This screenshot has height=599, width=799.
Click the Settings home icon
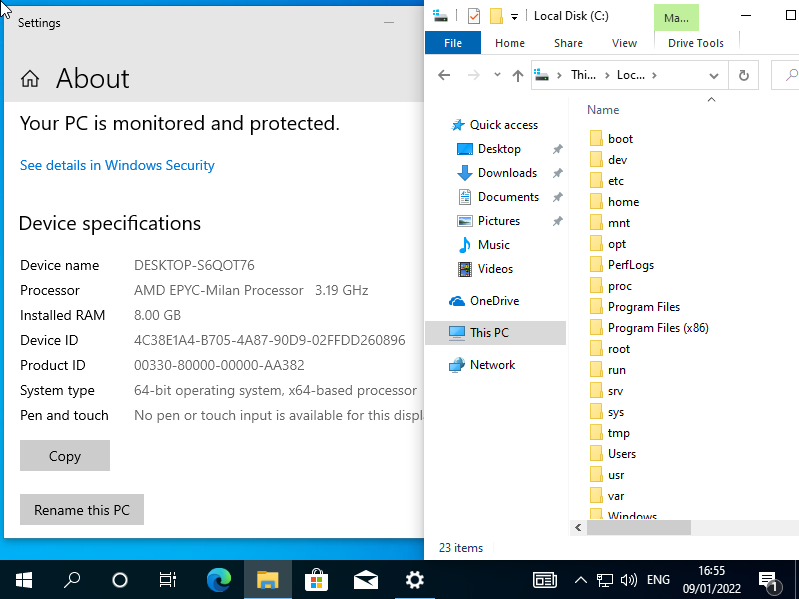(x=30, y=79)
